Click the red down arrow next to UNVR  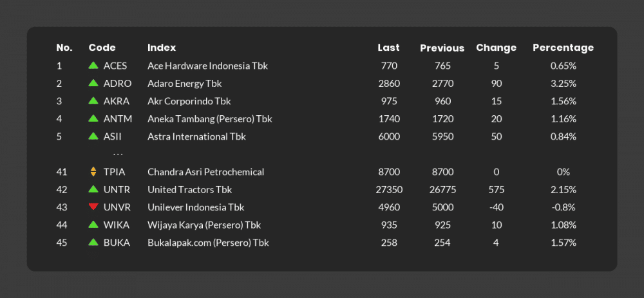pyautogui.click(x=93, y=207)
